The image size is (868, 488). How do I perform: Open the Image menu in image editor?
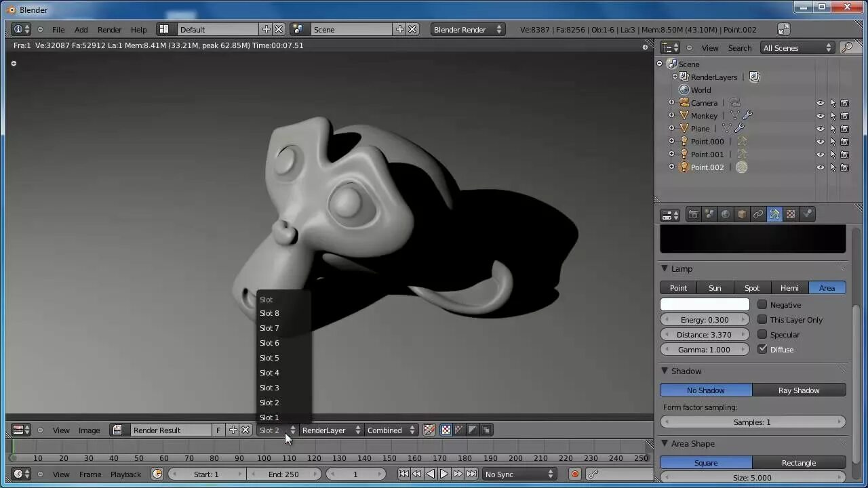coord(89,430)
